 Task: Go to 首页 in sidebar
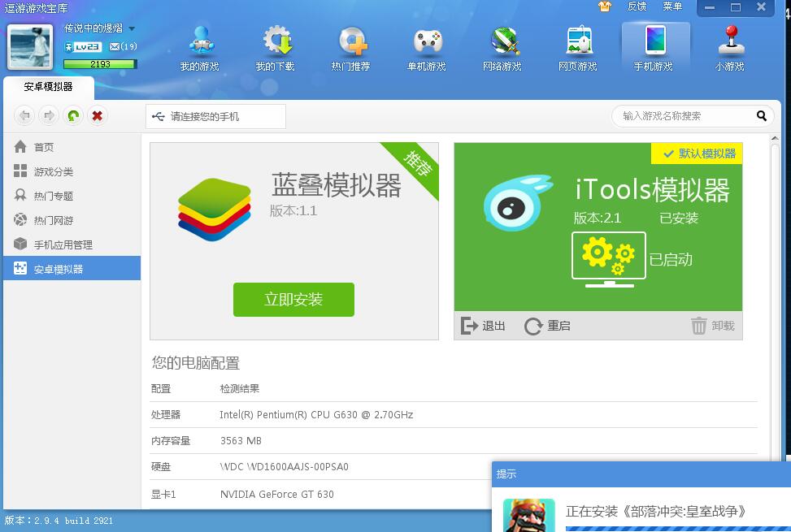(72, 147)
